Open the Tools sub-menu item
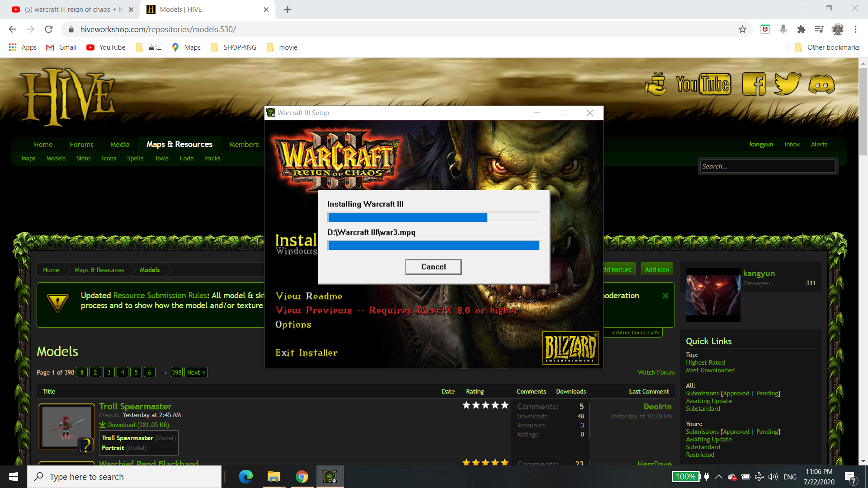 click(161, 158)
